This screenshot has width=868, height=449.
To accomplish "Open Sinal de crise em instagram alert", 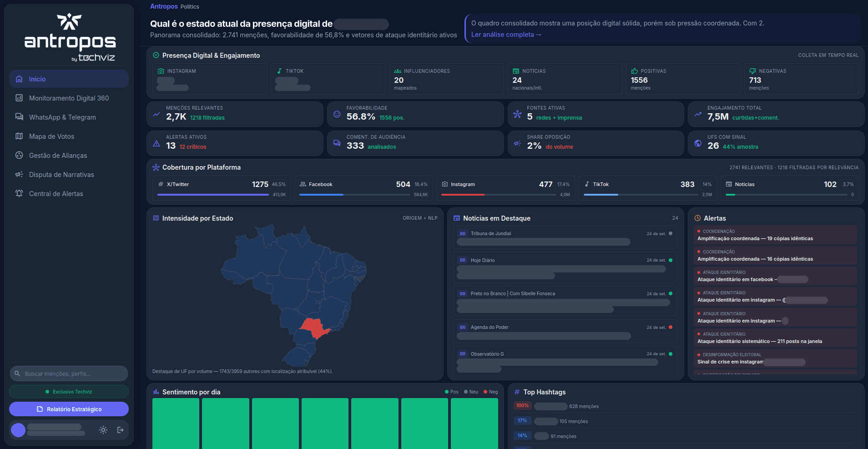I will pyautogui.click(x=775, y=358).
